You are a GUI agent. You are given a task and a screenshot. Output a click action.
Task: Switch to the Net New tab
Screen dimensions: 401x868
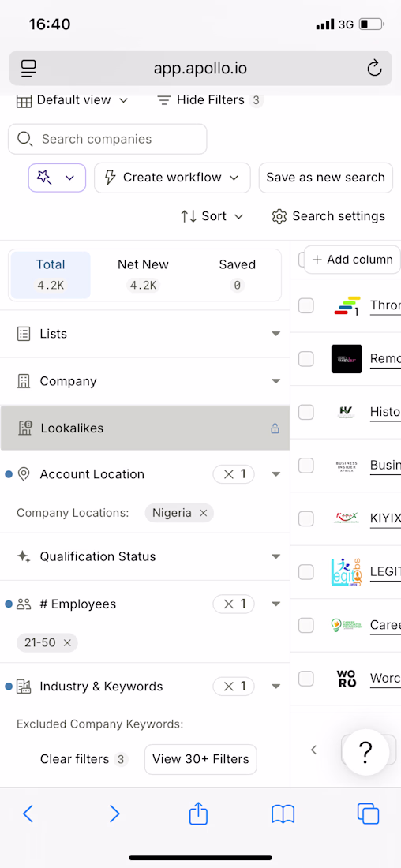pos(144,275)
